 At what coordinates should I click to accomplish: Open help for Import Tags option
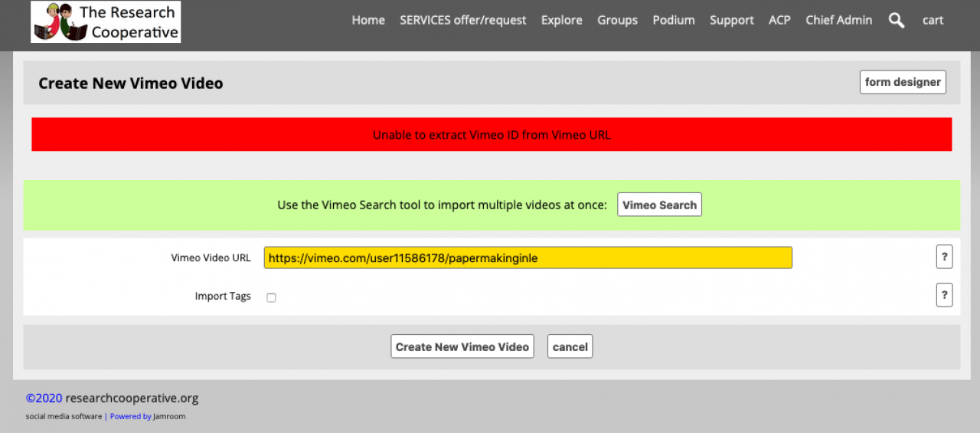pyautogui.click(x=944, y=294)
